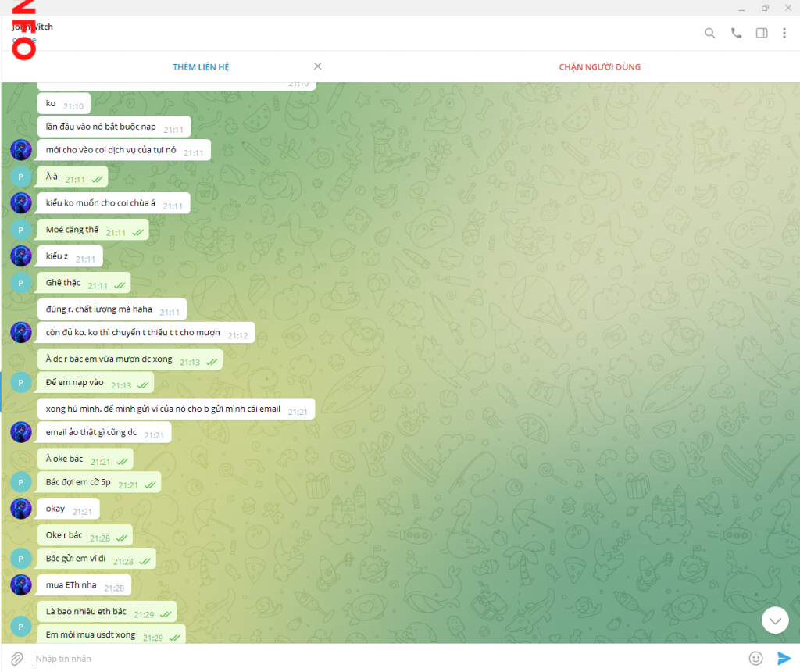
Task: Focus the Nhập tin nhắn message field
Action: [383, 658]
